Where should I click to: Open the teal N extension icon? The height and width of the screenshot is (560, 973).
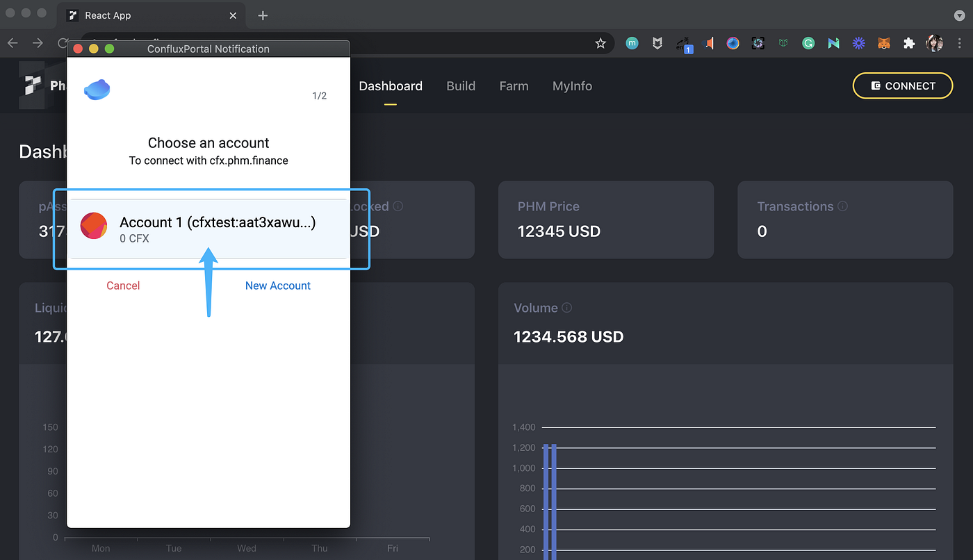click(833, 43)
